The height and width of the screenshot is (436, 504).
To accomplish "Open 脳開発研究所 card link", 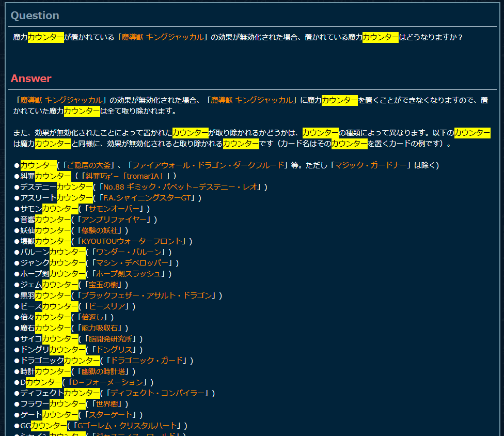I will (111, 339).
